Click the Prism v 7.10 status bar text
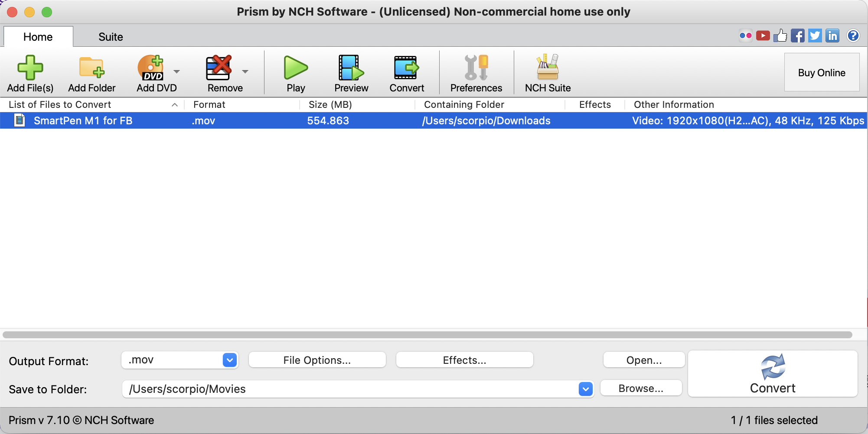868x434 pixels. [82, 420]
